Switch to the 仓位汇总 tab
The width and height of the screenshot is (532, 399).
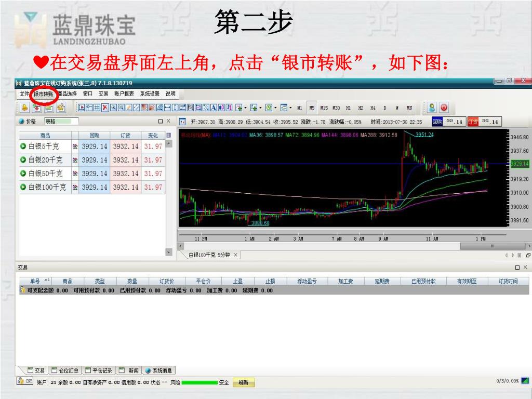(x=65, y=370)
